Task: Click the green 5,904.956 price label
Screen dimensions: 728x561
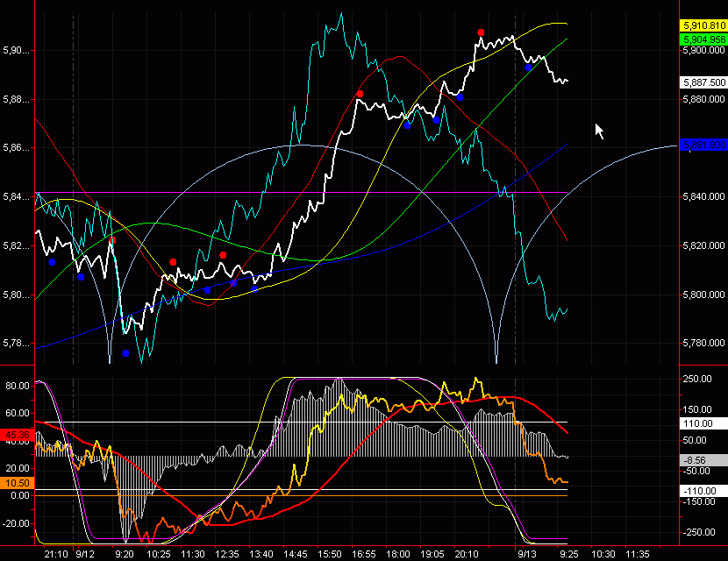Action: click(703, 40)
